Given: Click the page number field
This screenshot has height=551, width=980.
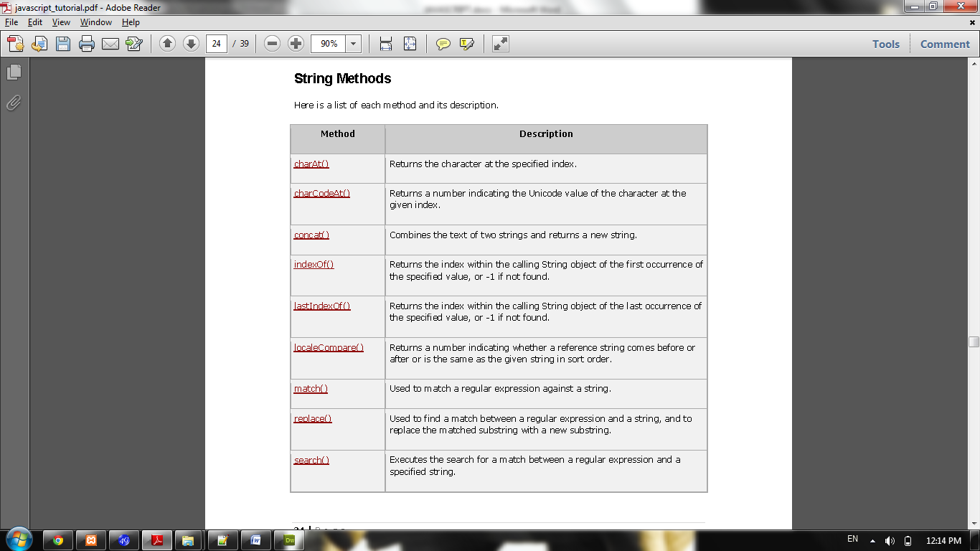Looking at the screenshot, I should click(x=217, y=44).
